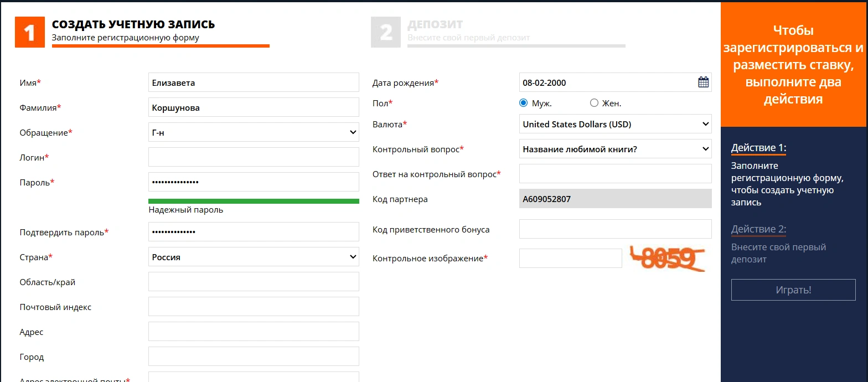Open the Валюта currency dropdown
This screenshot has height=382, width=868.
[615, 124]
